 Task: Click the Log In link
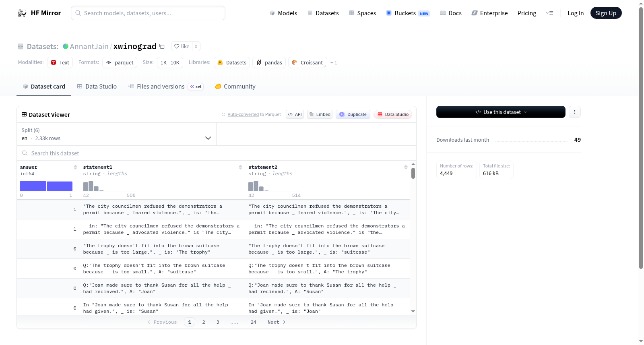[x=576, y=13]
